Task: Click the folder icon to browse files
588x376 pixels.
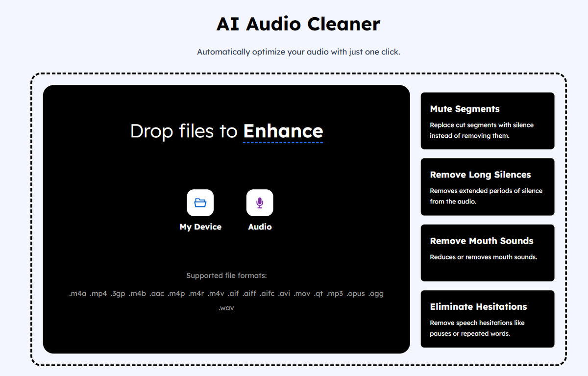Action: (x=200, y=202)
